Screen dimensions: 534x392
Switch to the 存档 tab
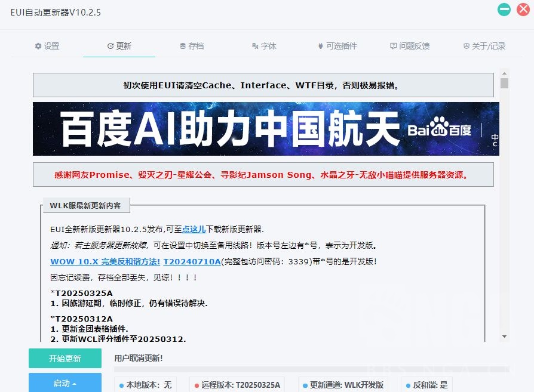point(192,45)
